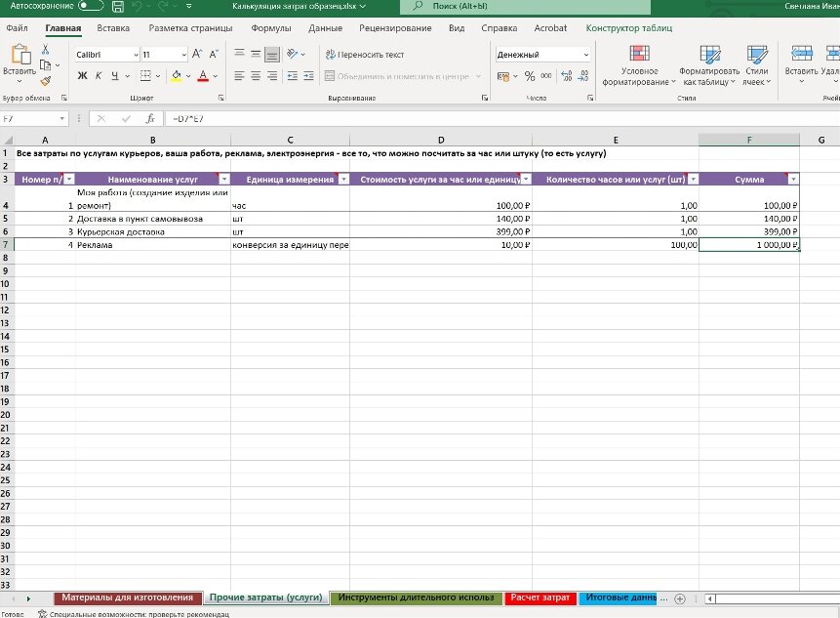Toggle Italic formatting (К)

point(99,75)
